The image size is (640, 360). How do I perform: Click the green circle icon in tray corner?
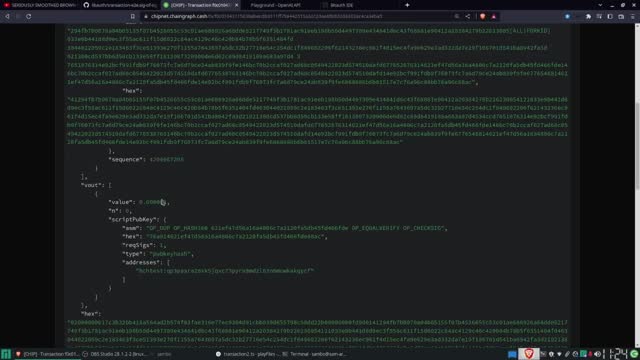click(x=634, y=354)
